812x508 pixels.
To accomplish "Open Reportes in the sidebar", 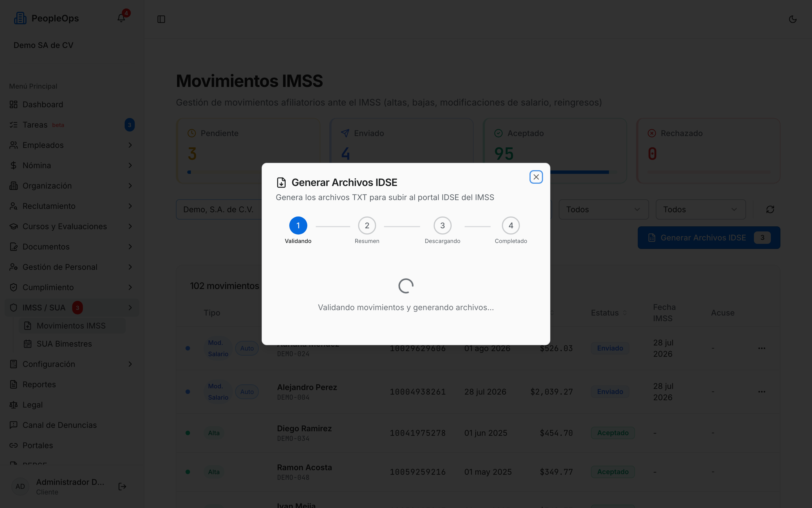I will coord(72,384).
